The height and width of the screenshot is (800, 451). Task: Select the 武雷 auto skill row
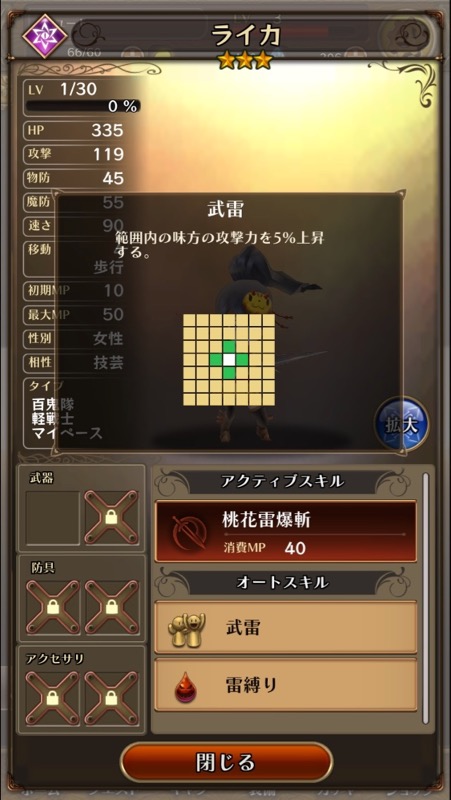pyautogui.click(x=286, y=628)
